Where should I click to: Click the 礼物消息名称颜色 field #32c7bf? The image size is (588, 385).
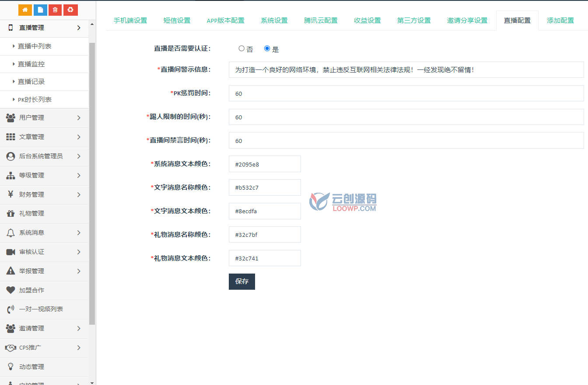pos(265,235)
